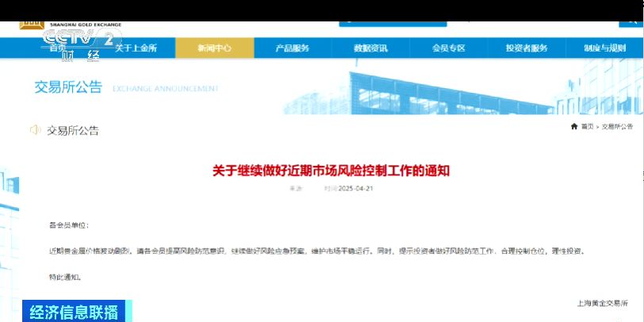Click the 上海黄金交易所 signature text

pyautogui.click(x=602, y=303)
